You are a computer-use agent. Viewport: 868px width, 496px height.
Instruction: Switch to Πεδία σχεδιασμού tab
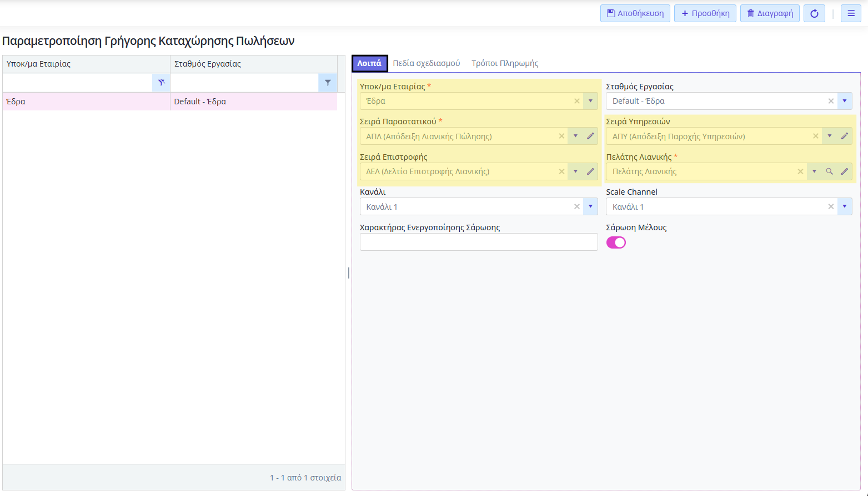pos(426,63)
